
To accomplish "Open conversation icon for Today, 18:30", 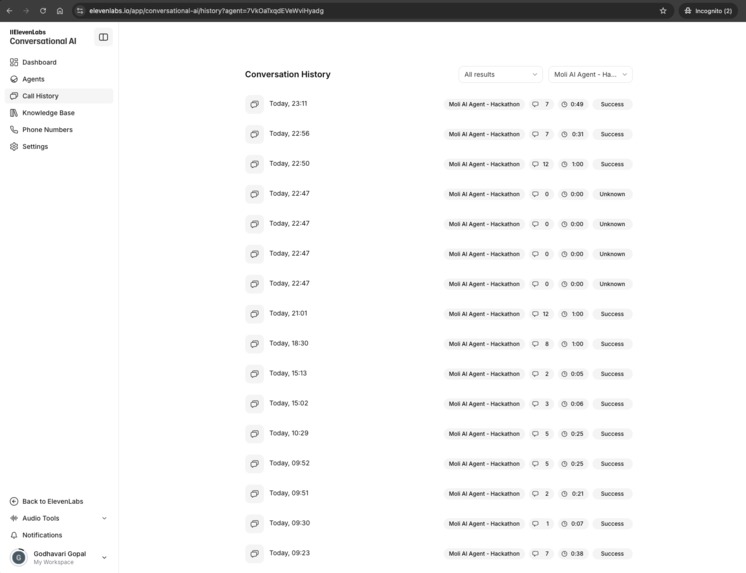I will (255, 344).
